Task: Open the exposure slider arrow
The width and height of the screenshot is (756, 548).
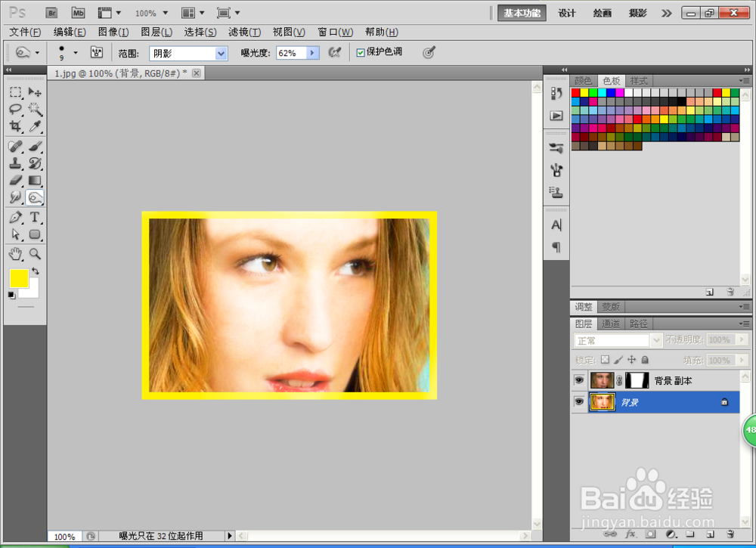Action: pyautogui.click(x=312, y=53)
